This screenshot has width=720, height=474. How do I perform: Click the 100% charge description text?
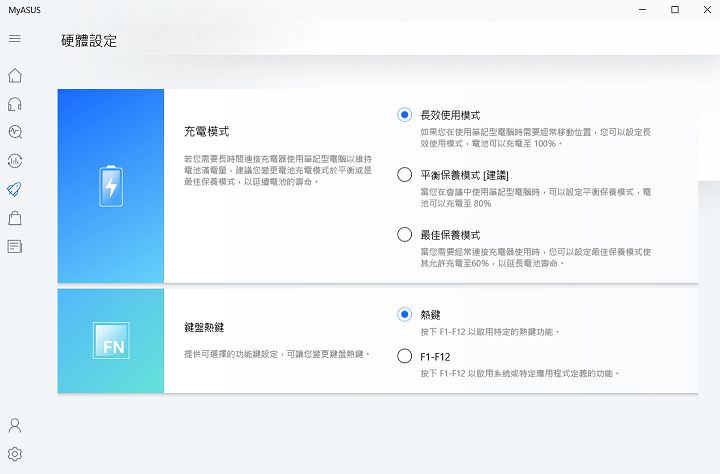[x=536, y=138]
